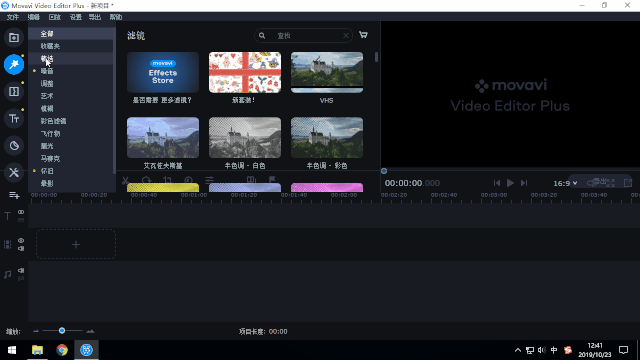Open the 16:9 aspect ratio dropdown
Screen dimensions: 640x360
(x=565, y=183)
